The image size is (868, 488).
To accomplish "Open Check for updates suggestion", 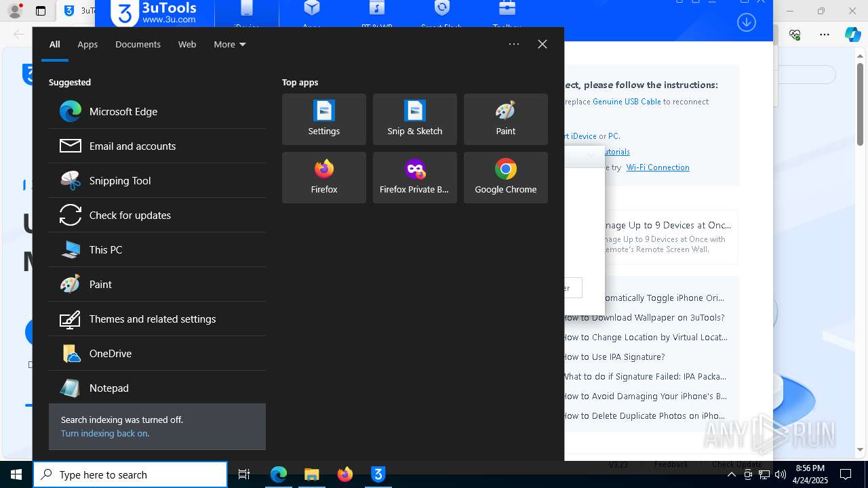I will click(157, 215).
